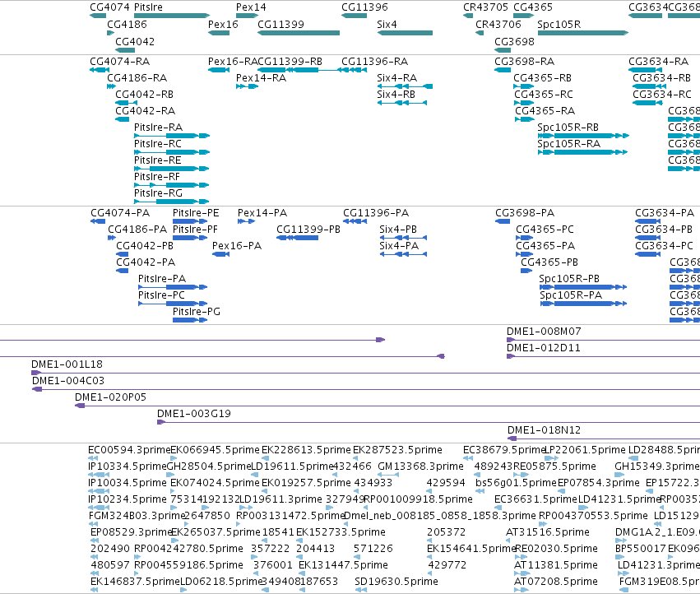Image resolution: width=700 pixels, height=594 pixels.
Task: Click the Six4-PA protein glyph
Action: 404,254
